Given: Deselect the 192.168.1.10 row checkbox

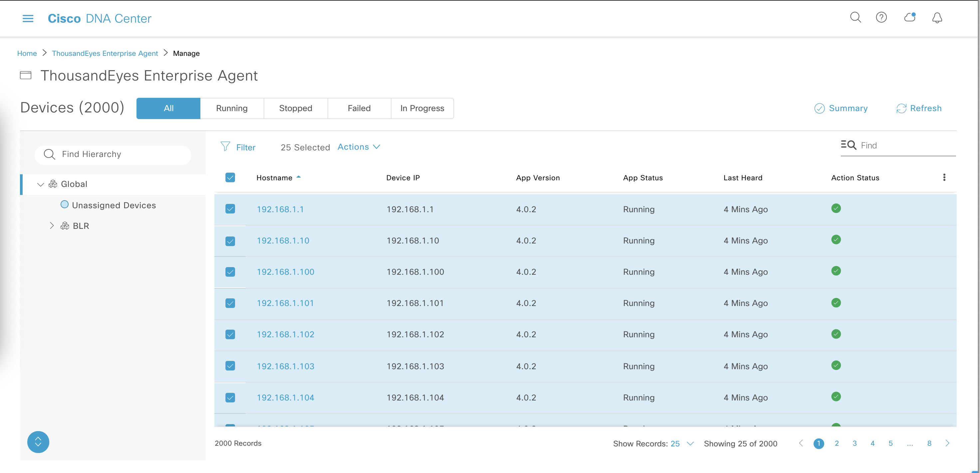Looking at the screenshot, I should 230,241.
